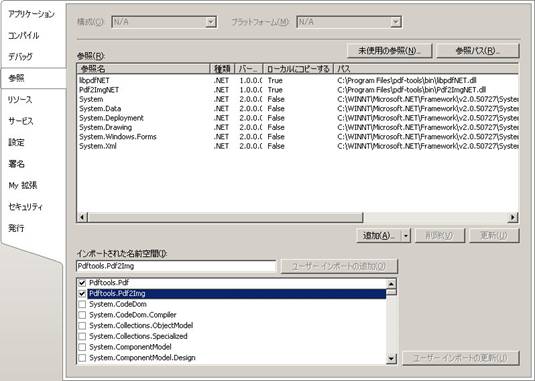Uncheck the Pdftools.Pdf namespace
This screenshot has height=381, width=535.
(82, 283)
